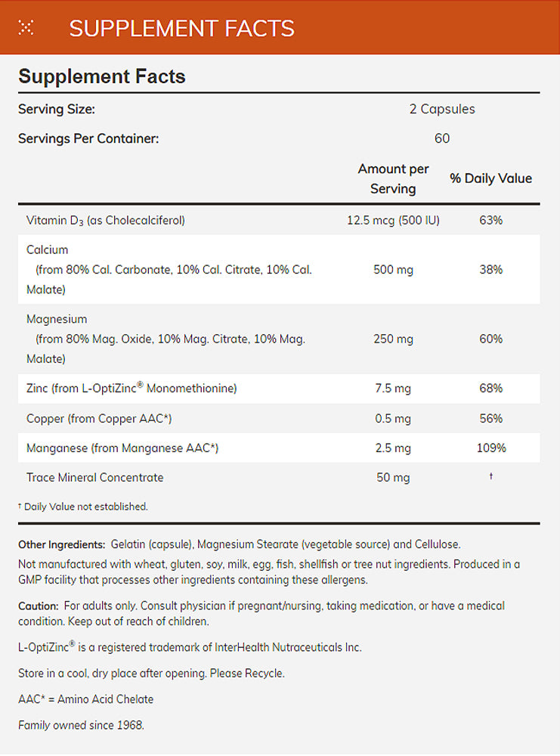Screen dimensions: 560x756
Task: Collapse the SUPPLEMENT FACTS header section
Action: [181, 28]
